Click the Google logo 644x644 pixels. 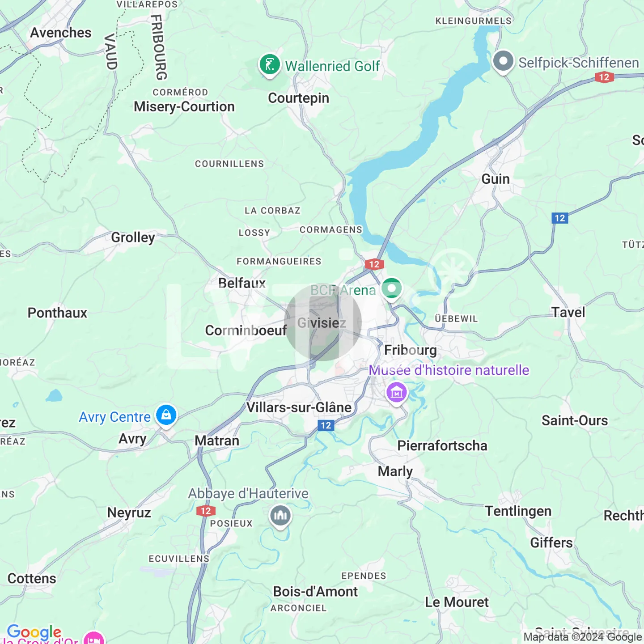click(34, 633)
